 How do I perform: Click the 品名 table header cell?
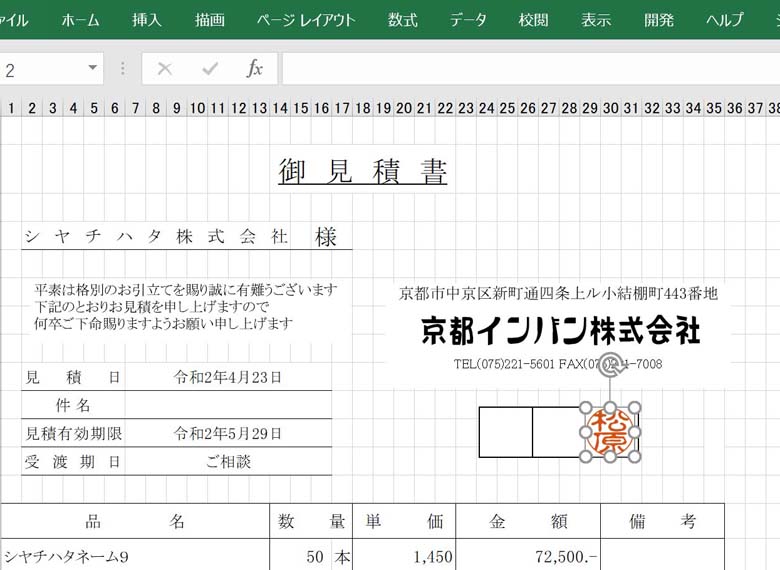click(135, 521)
